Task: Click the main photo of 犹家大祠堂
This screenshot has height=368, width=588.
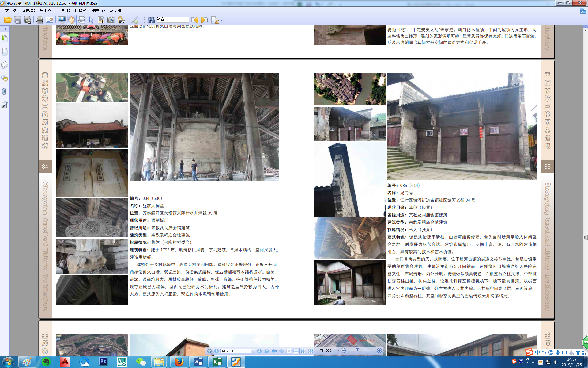Action: (x=204, y=127)
